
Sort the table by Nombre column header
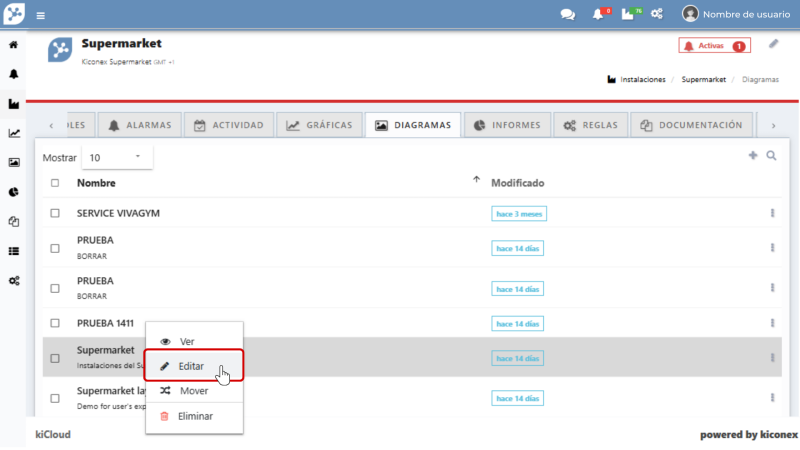tap(96, 183)
